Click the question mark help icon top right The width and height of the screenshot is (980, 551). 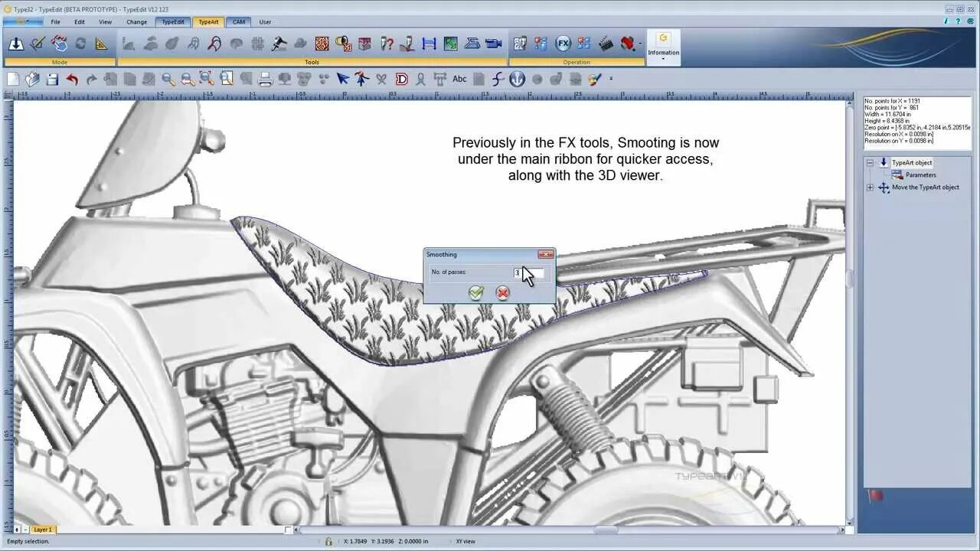tap(956, 21)
